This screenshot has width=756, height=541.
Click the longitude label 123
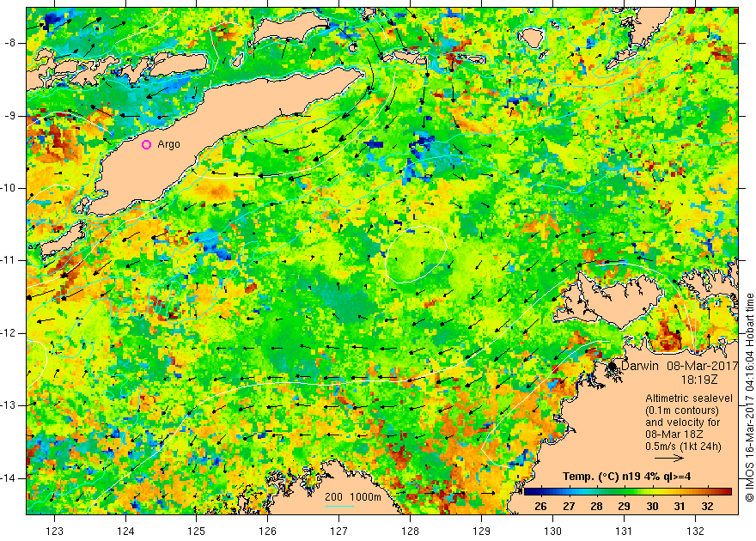pyautogui.click(x=54, y=531)
